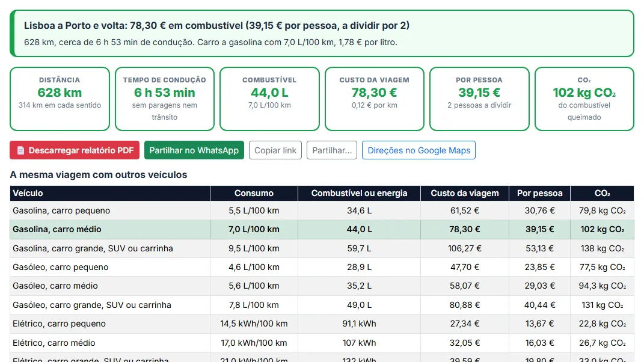
Task: Click the Por pessoa column header
Action: (540, 193)
